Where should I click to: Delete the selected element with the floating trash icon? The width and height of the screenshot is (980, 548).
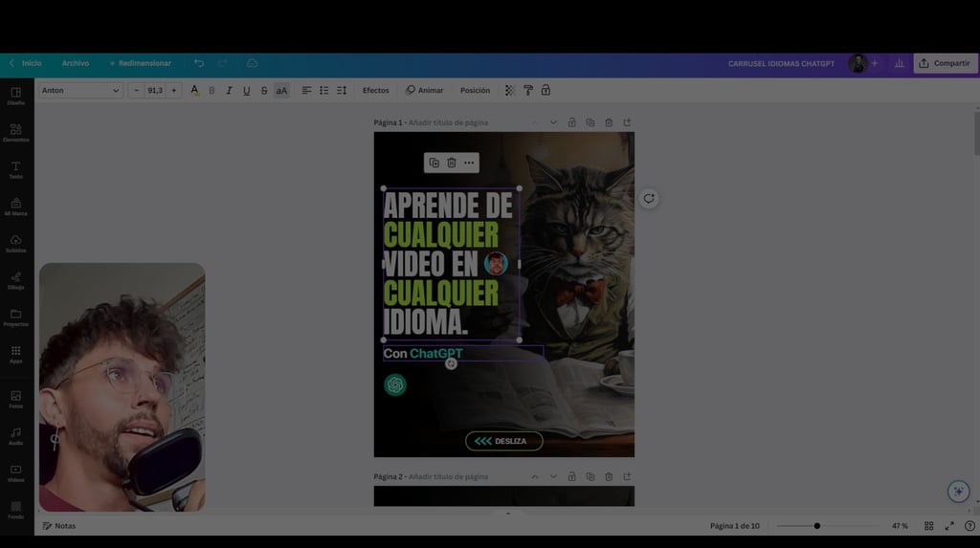pyautogui.click(x=452, y=163)
